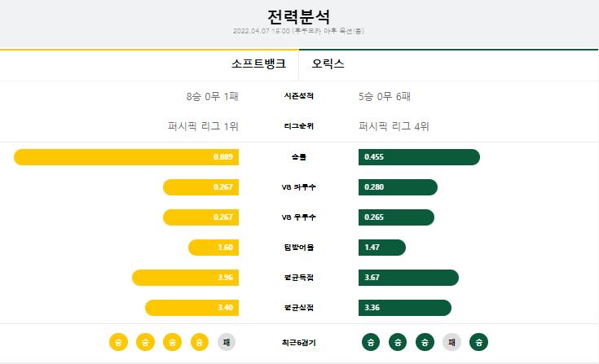This screenshot has height=364, width=599.
Task: Click the yellow 3.96 average score bar
Action: (x=185, y=278)
